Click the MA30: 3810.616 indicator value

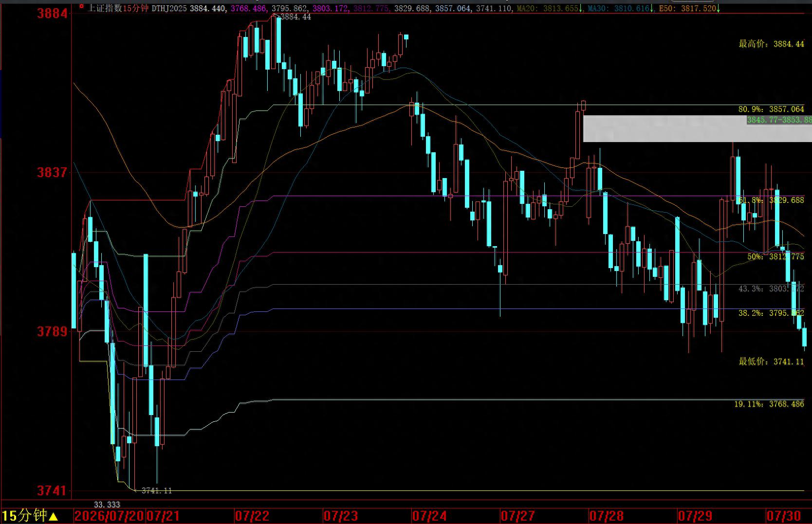618,8
